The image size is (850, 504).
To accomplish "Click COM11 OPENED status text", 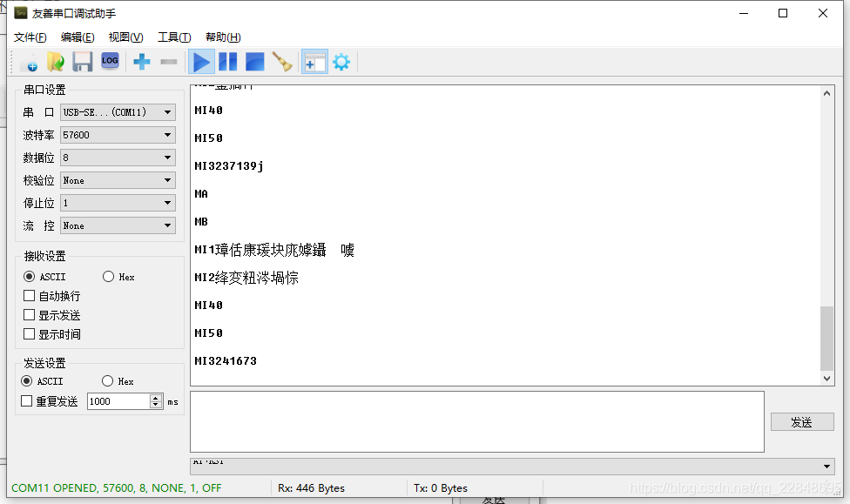I will point(117,487).
